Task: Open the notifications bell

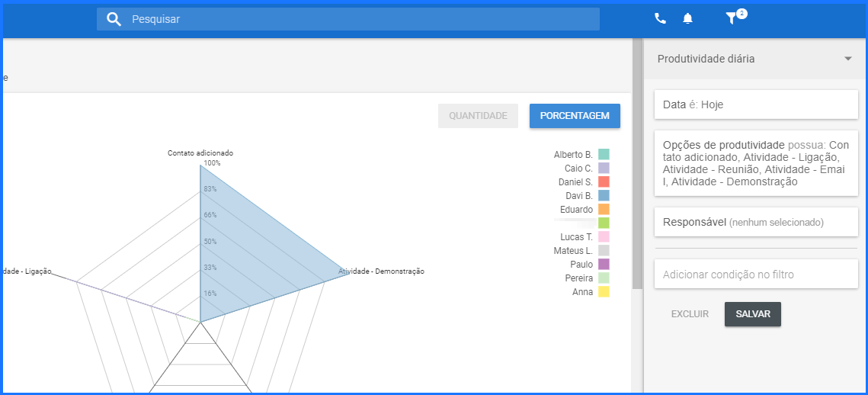Action: (687, 19)
